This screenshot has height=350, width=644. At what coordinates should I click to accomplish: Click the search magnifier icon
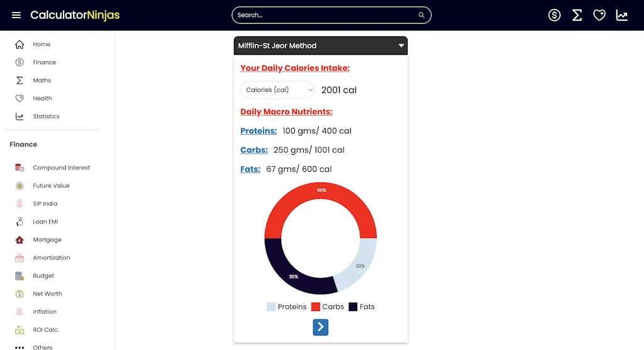point(421,15)
